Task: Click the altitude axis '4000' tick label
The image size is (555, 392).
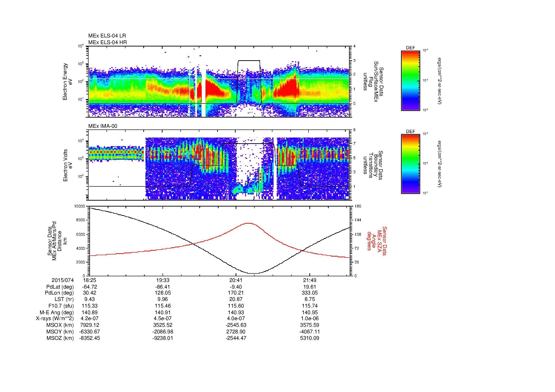Action: pyautogui.click(x=81, y=249)
